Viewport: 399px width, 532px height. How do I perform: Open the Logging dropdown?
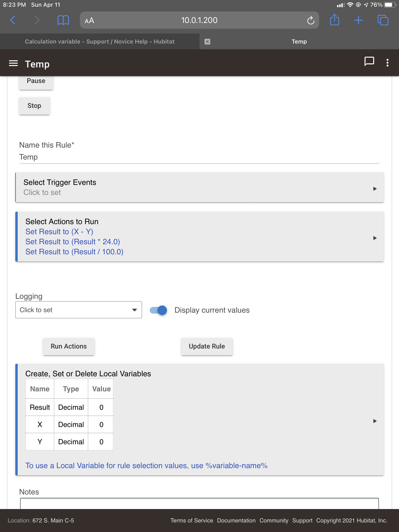(79, 310)
